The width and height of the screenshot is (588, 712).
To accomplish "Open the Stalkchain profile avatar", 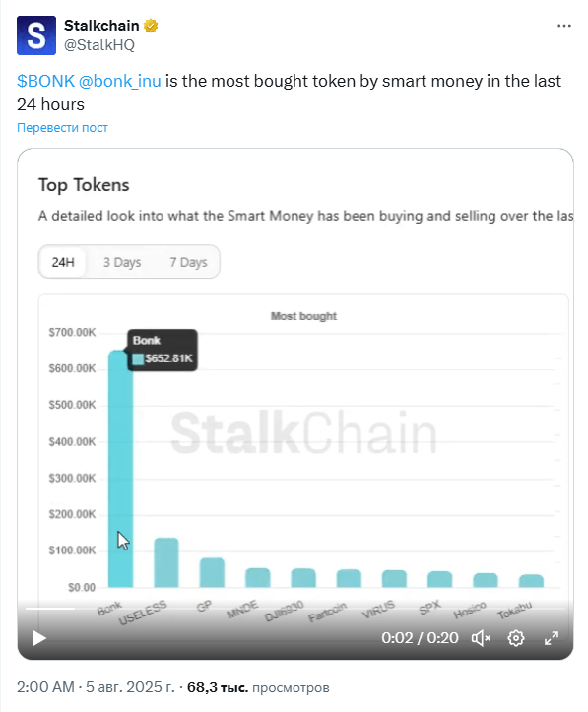I will click(36, 35).
